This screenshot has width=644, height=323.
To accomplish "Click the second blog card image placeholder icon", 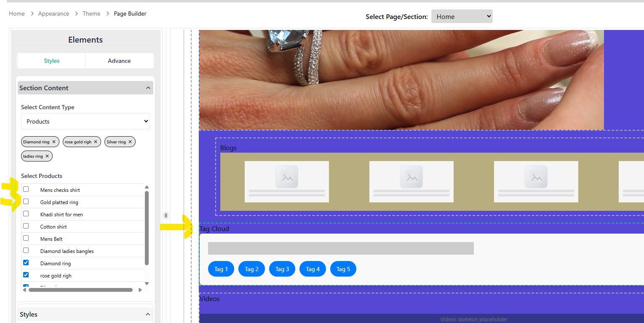I will pyautogui.click(x=412, y=176).
